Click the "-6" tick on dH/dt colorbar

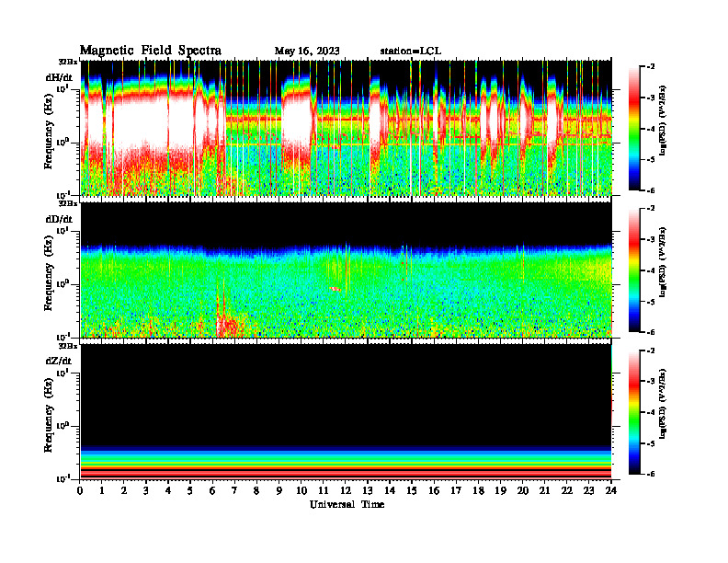[651, 190]
